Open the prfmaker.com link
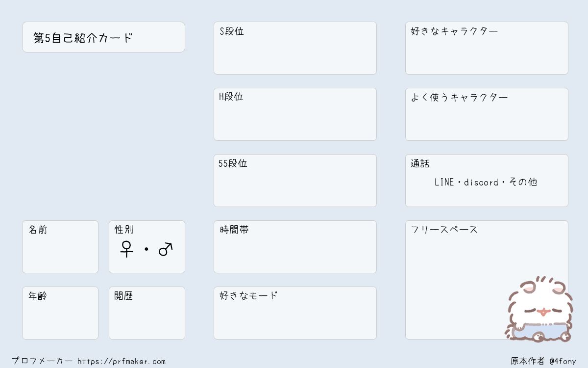 point(121,361)
